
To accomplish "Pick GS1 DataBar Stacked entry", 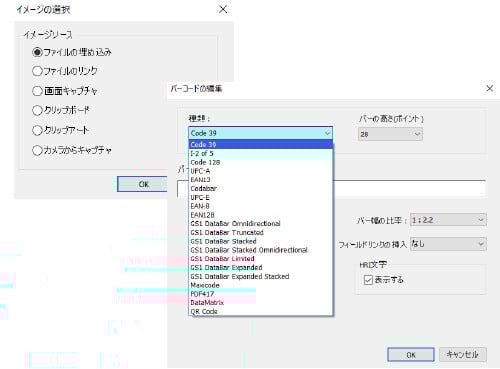I will coord(261,241).
